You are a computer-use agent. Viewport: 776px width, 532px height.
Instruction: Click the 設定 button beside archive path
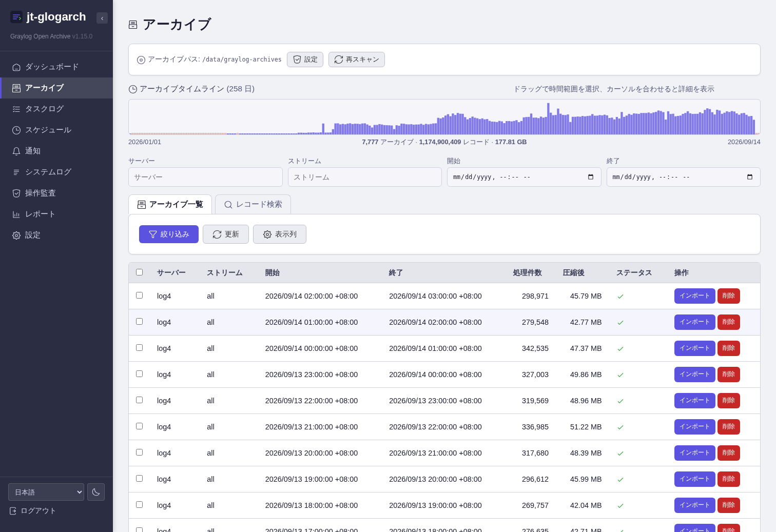[x=305, y=60]
